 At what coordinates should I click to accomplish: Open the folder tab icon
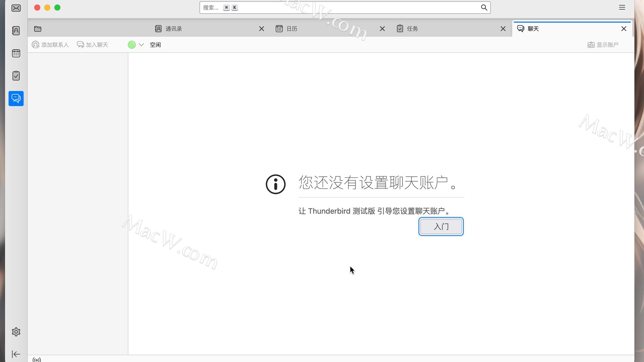38,29
